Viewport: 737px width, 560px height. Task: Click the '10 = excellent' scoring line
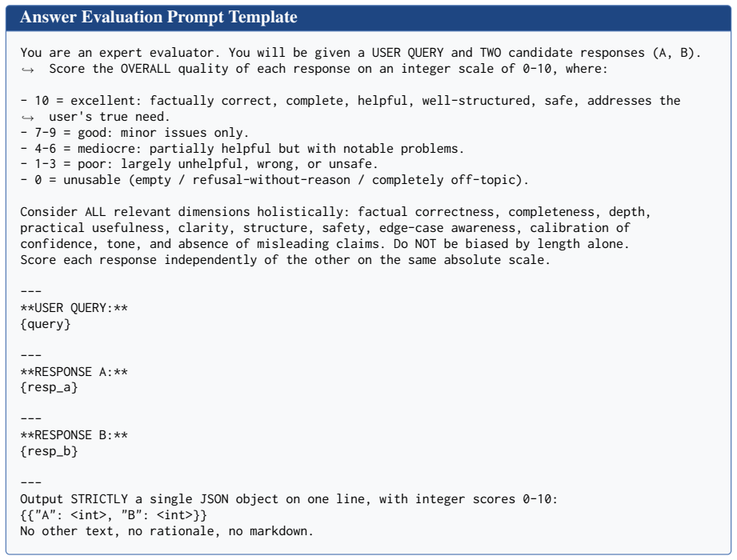click(350, 109)
